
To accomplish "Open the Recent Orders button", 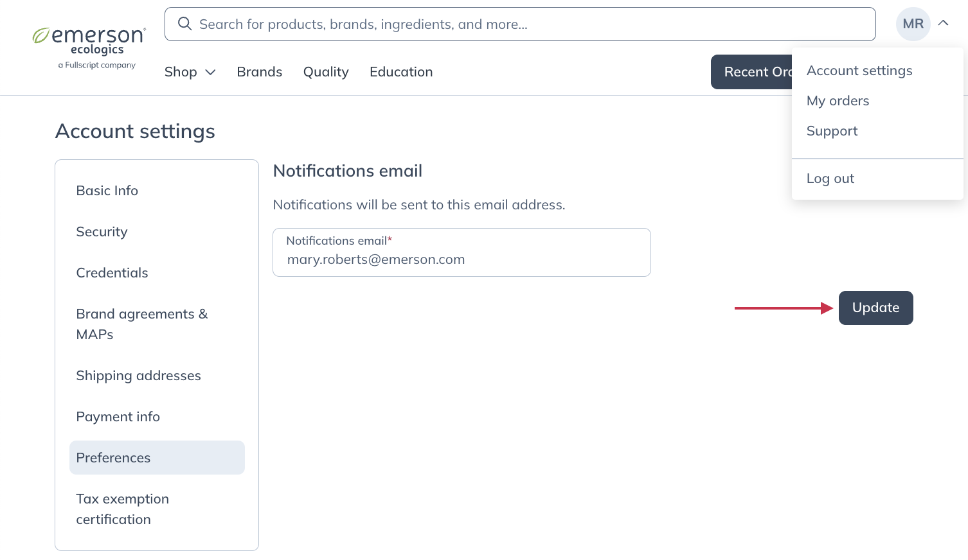I will point(752,72).
